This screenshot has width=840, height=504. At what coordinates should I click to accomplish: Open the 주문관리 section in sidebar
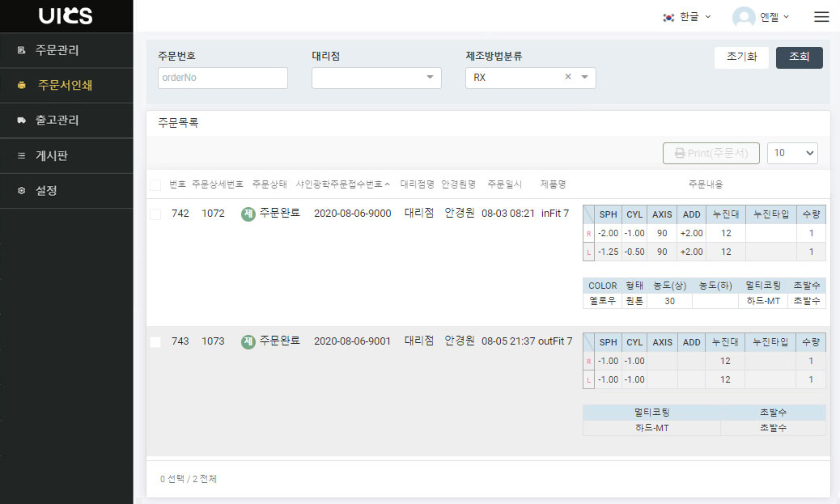coord(49,50)
